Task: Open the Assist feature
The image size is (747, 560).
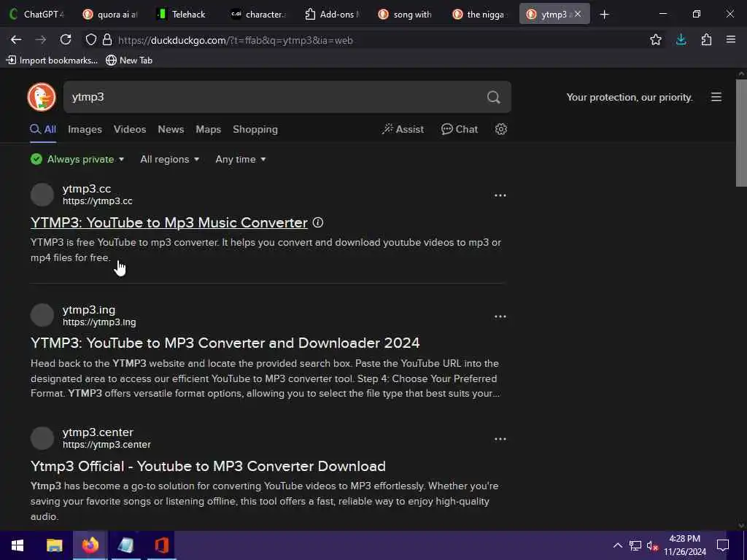Action: coord(403,129)
